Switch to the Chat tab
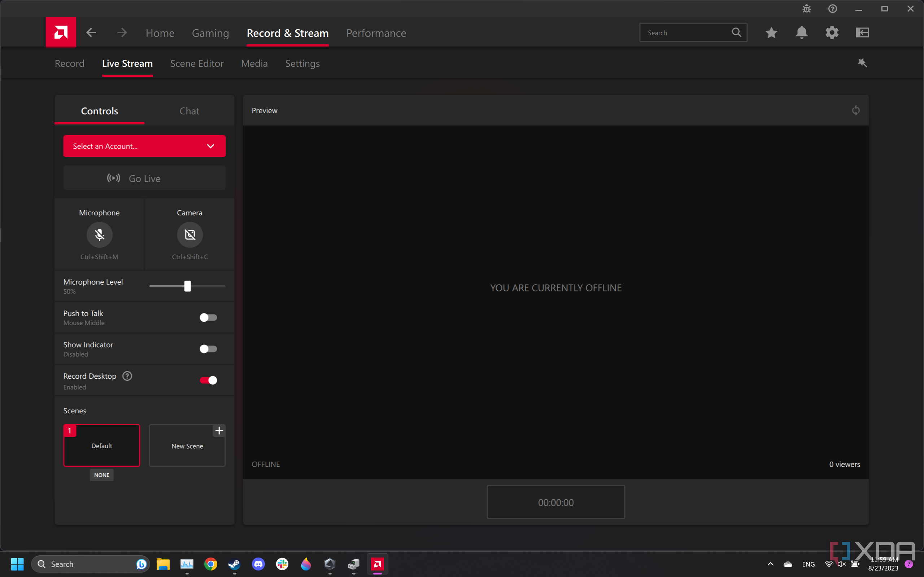The image size is (924, 577). (188, 111)
